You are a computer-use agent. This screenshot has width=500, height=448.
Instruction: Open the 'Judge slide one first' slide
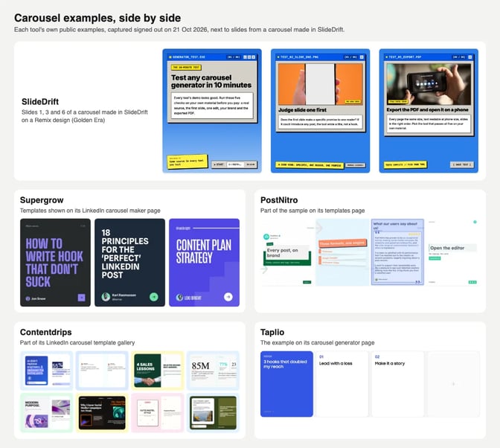point(320,111)
